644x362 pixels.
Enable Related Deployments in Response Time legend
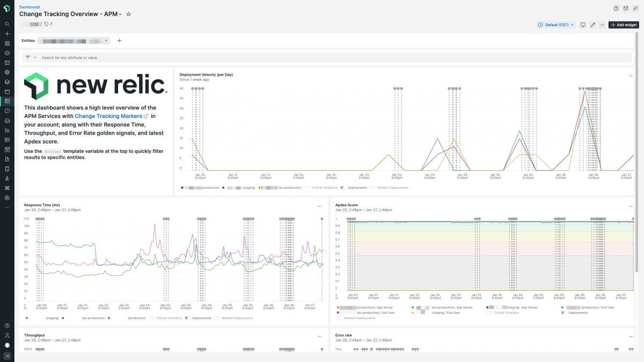(217, 318)
